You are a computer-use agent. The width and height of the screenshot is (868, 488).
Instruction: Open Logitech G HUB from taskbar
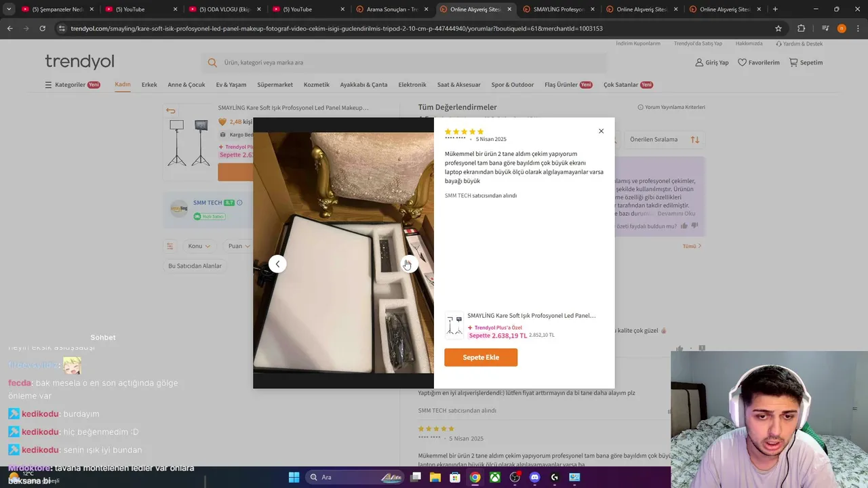pyautogui.click(x=555, y=477)
